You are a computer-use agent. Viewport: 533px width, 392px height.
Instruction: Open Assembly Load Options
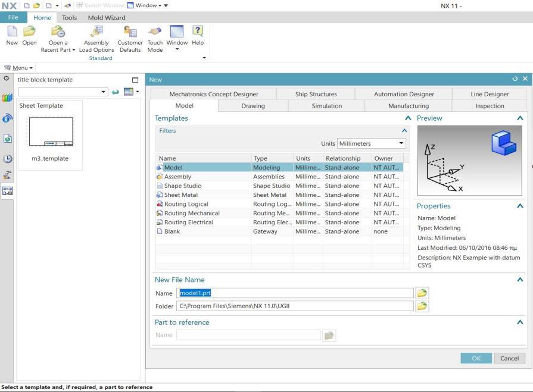(96, 31)
